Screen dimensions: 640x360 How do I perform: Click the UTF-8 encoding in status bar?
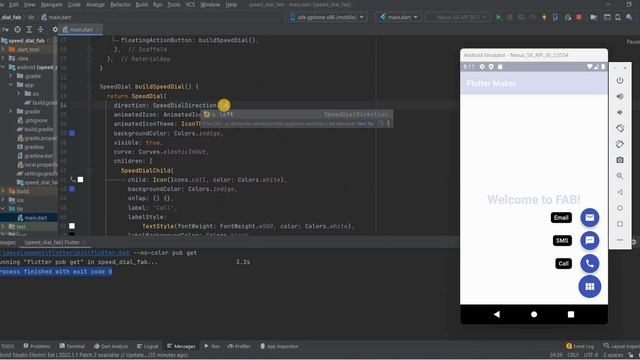(591, 355)
